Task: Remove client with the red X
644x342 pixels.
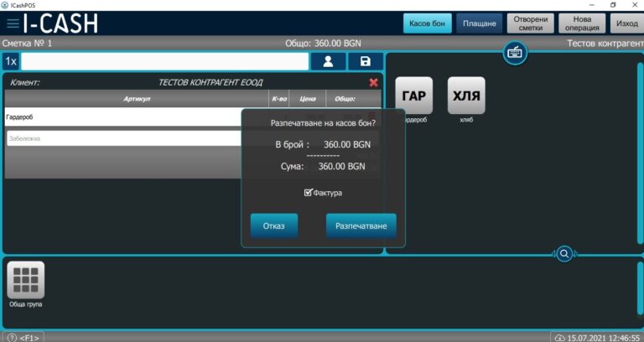Action: [x=374, y=82]
